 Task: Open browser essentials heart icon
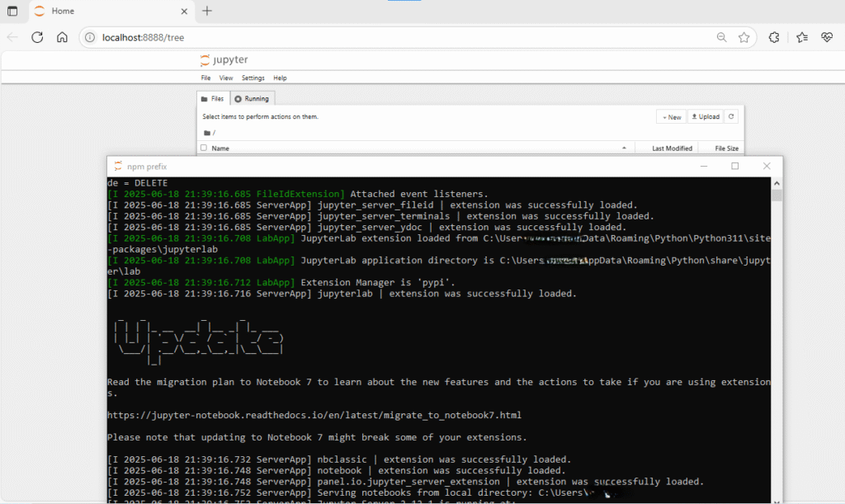pos(827,37)
